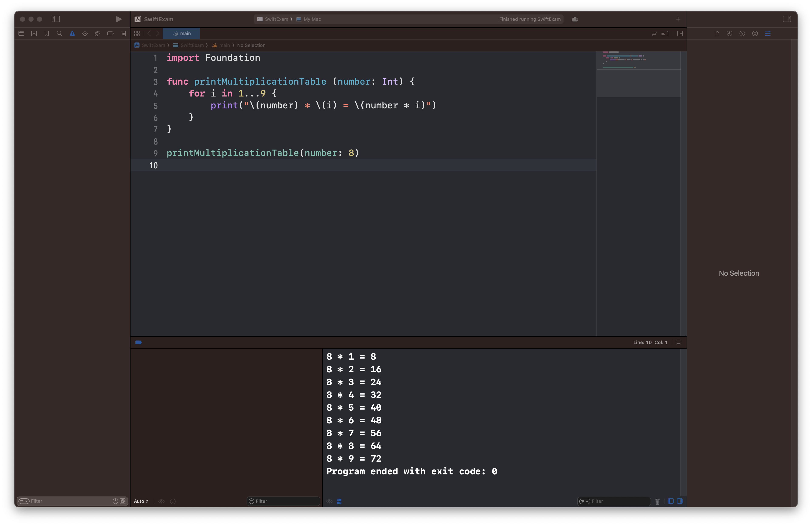Click Quick Look eye in variables view

coord(161,501)
